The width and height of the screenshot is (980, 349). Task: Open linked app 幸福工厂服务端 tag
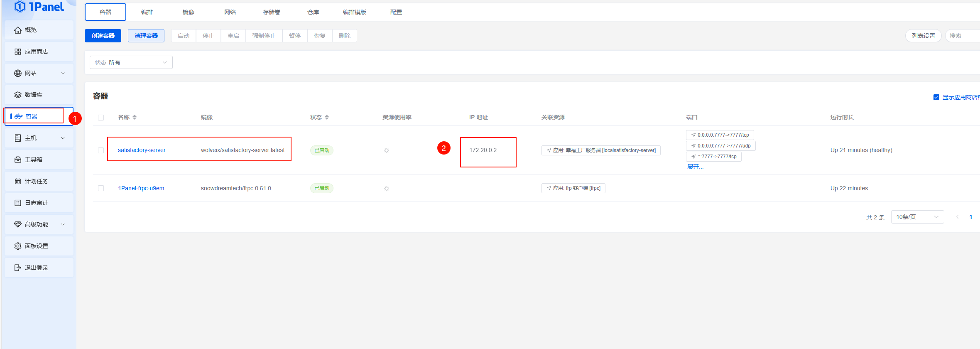click(601, 150)
